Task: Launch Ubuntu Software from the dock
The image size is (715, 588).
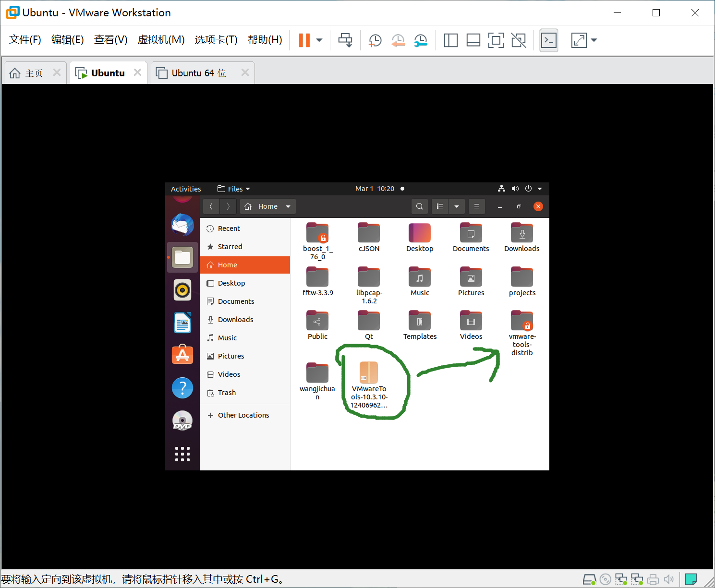Action: coord(182,355)
